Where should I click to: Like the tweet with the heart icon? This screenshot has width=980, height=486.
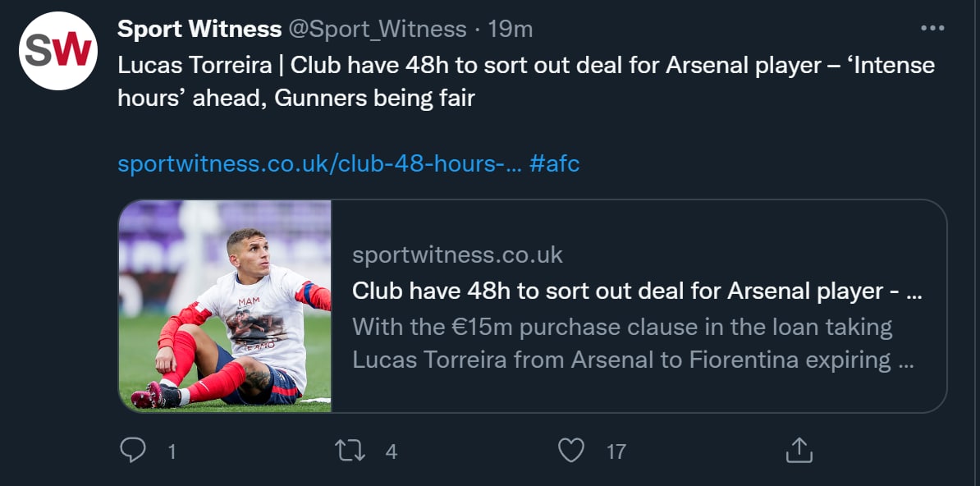click(570, 450)
